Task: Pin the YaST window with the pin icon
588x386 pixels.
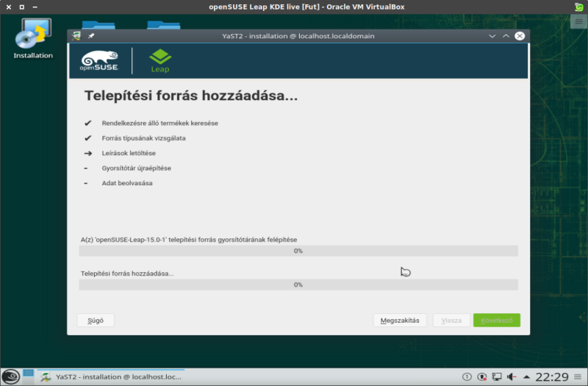Action: pyautogui.click(x=91, y=36)
